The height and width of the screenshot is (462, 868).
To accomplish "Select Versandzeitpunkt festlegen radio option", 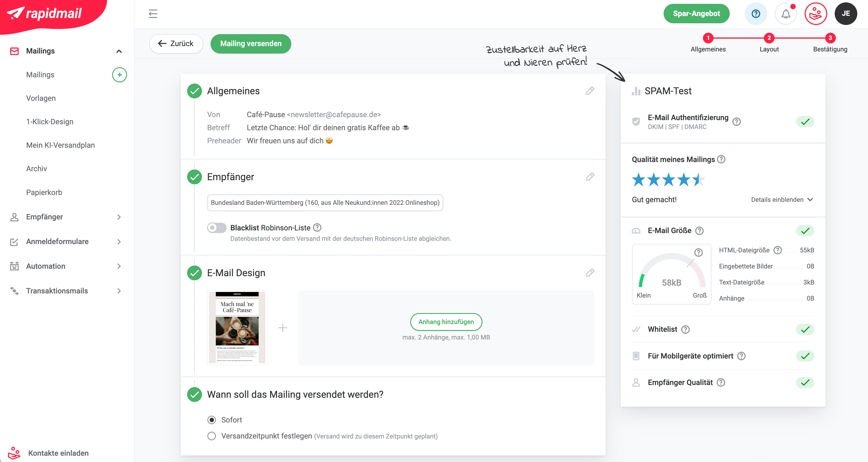I will tap(211, 436).
